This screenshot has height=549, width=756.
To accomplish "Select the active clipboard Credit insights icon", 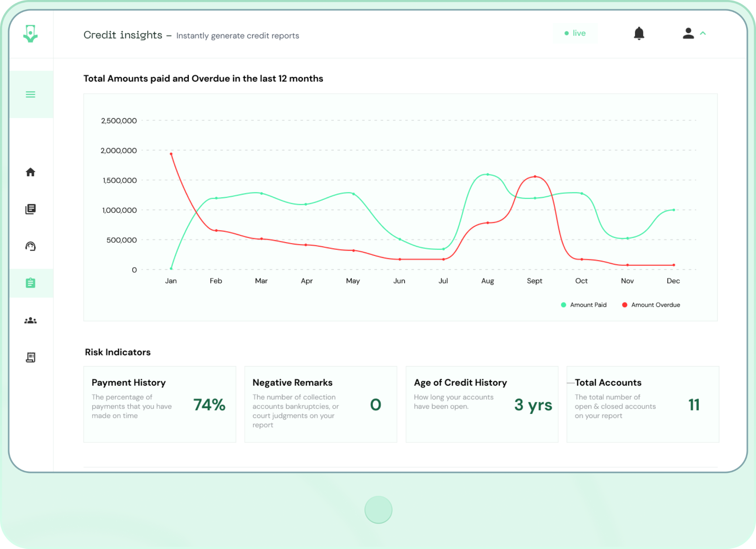I will click(x=31, y=283).
